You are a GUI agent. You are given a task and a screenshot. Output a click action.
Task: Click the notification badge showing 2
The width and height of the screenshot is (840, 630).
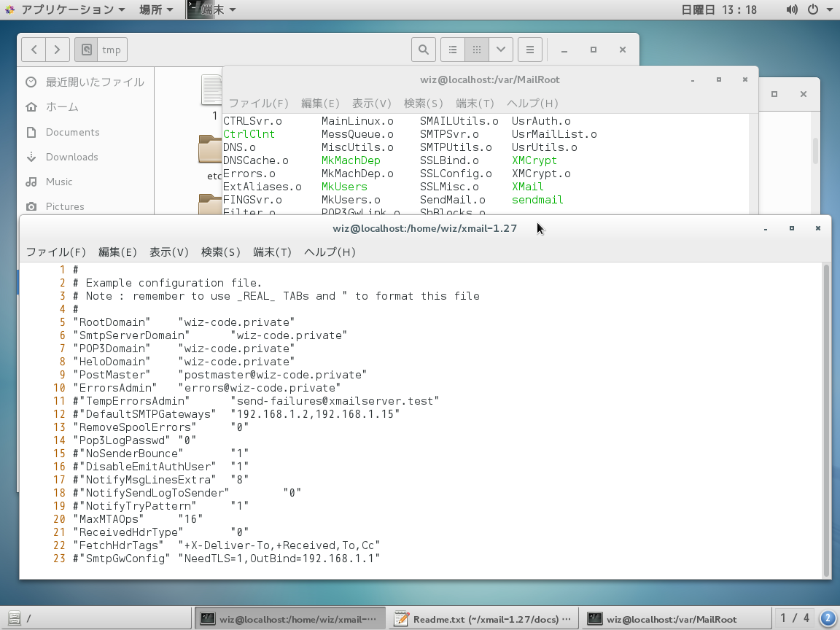coord(828,618)
